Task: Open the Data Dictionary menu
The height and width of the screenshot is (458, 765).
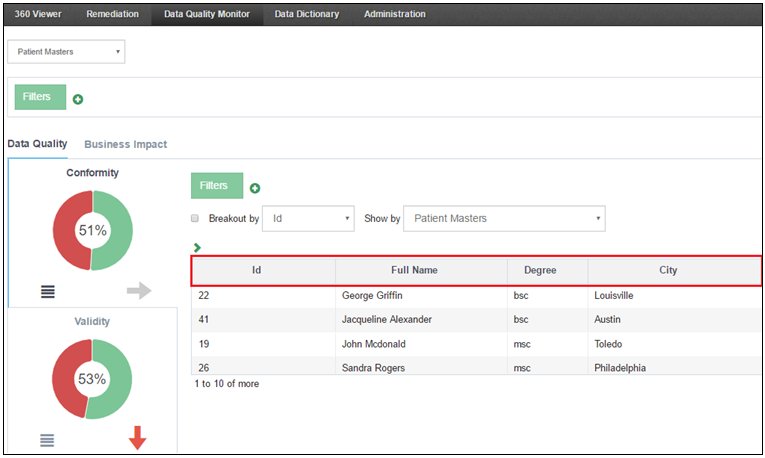Action: coord(307,14)
